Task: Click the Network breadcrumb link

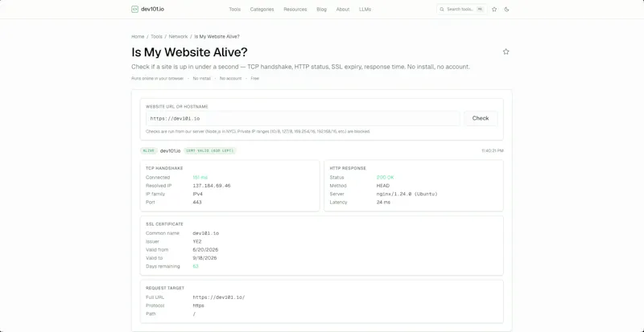Action: pos(178,36)
